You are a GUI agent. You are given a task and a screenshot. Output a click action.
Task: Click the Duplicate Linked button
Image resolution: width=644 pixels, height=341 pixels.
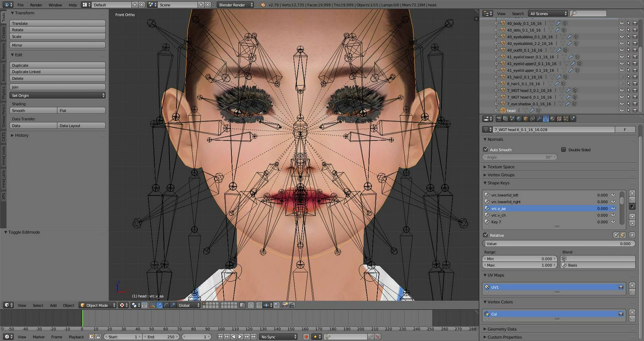coord(57,72)
